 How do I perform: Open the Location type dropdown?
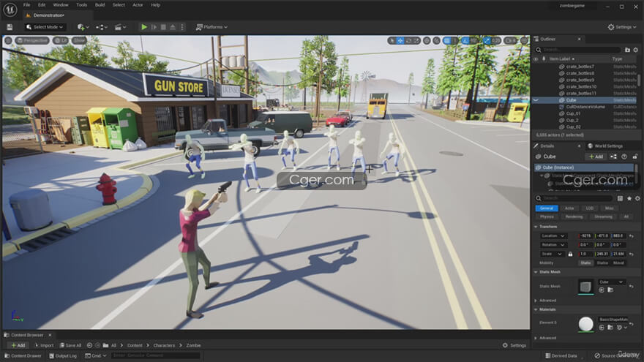(553, 236)
